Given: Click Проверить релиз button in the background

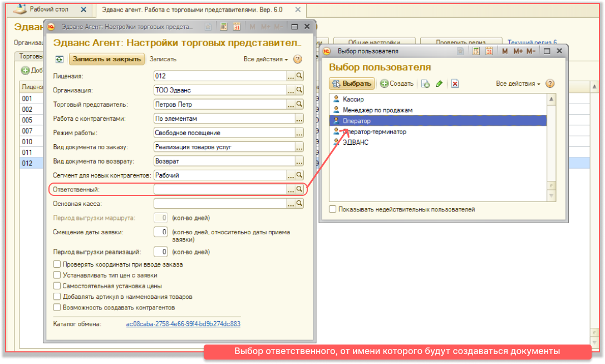Looking at the screenshot, I should pyautogui.click(x=461, y=42).
